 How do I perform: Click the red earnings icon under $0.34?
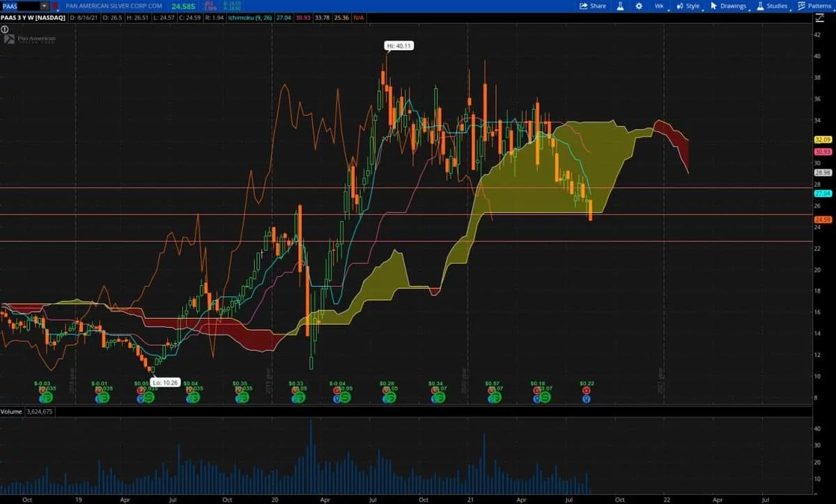434,391
